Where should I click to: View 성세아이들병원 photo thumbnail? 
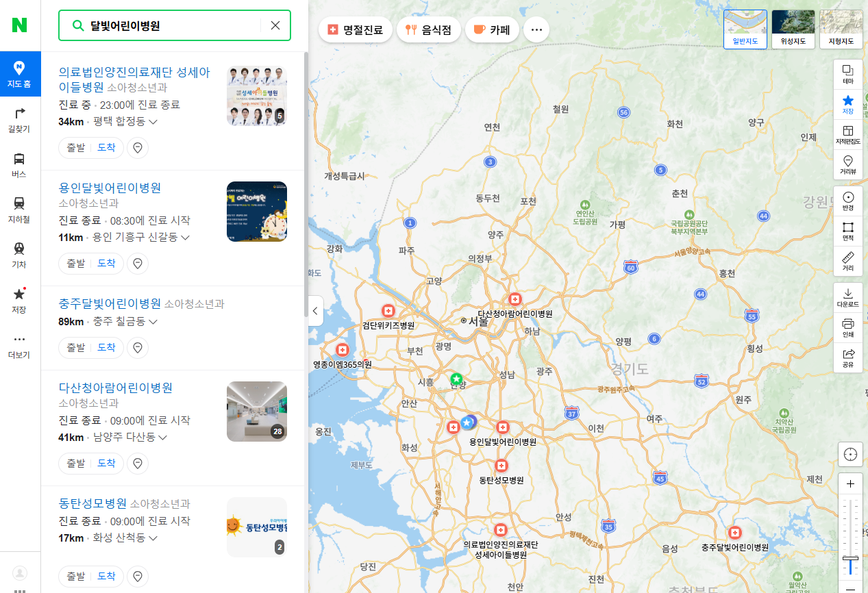coord(257,96)
